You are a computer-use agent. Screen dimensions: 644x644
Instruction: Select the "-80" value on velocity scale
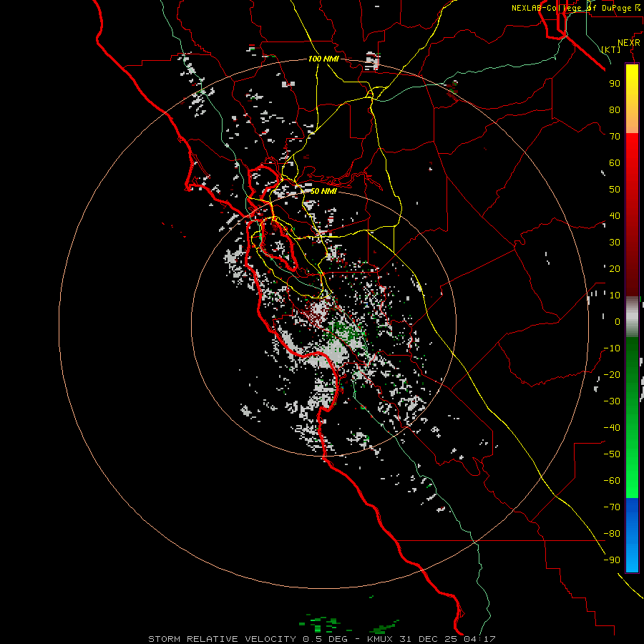point(612,534)
